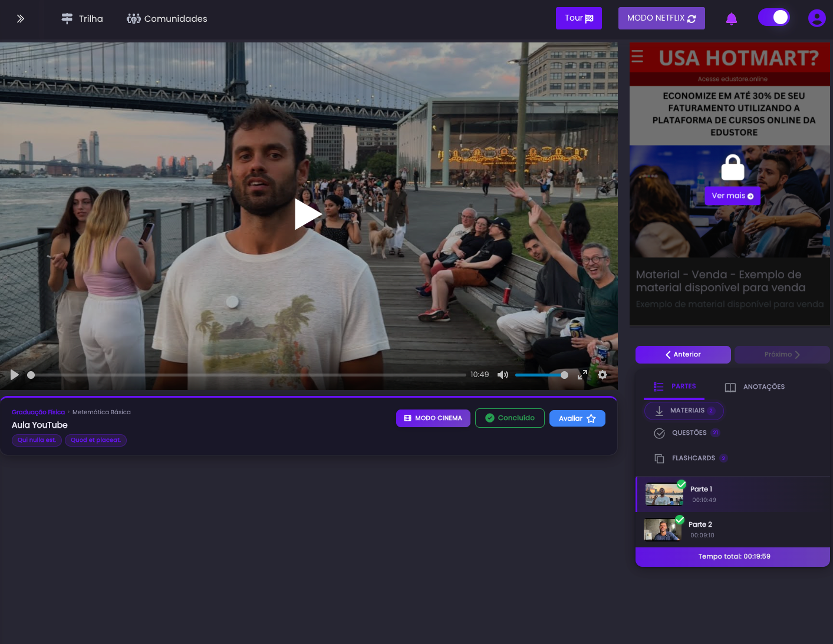Toggle the theme switch in header
The height and width of the screenshot is (644, 833).
point(774,18)
